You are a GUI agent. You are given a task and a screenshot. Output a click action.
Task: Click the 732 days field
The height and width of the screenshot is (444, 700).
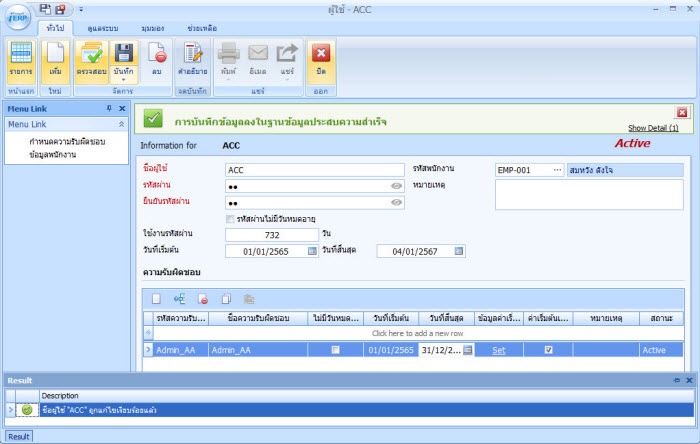click(272, 235)
